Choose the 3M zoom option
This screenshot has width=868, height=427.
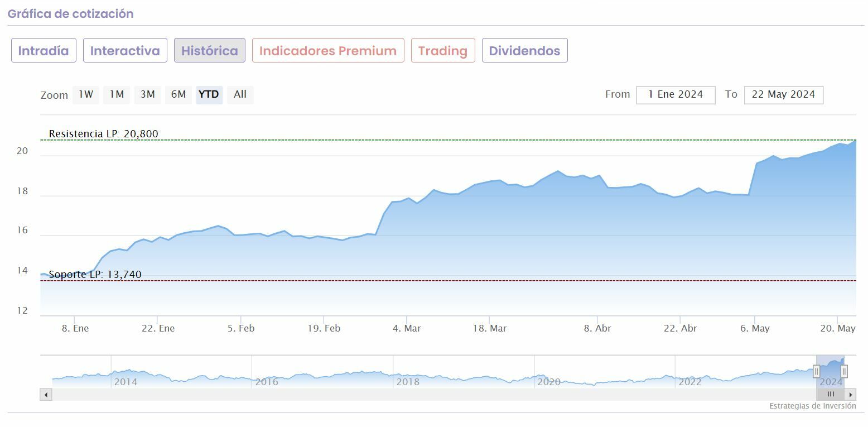(x=147, y=94)
